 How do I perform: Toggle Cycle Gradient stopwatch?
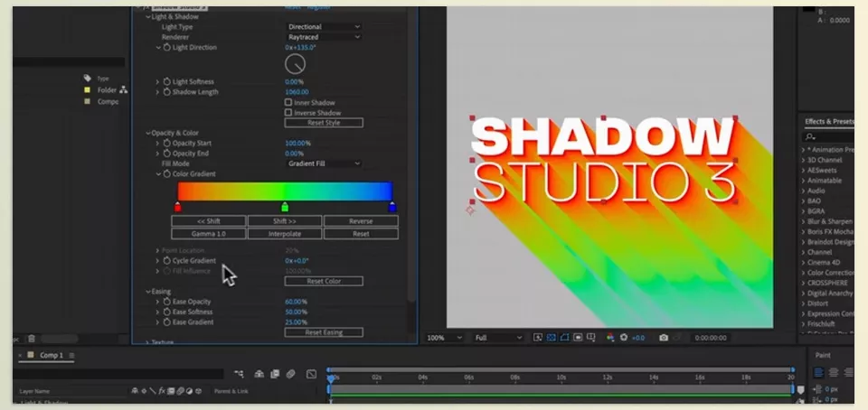166,261
